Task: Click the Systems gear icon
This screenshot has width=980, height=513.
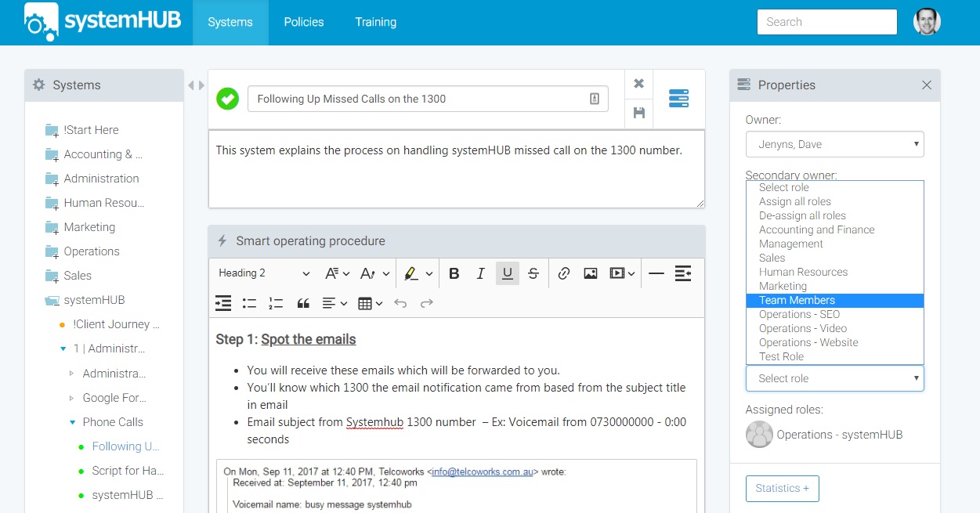Action: click(39, 85)
